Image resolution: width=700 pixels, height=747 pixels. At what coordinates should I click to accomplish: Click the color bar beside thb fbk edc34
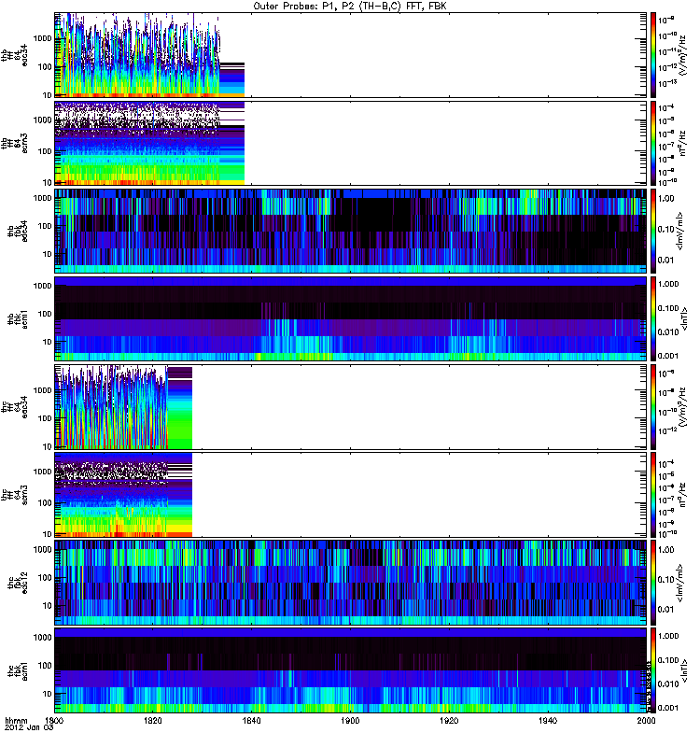[656, 231]
